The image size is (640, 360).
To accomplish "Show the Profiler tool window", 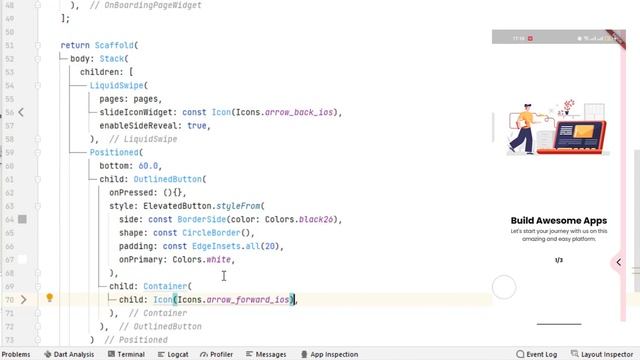I will point(216,354).
